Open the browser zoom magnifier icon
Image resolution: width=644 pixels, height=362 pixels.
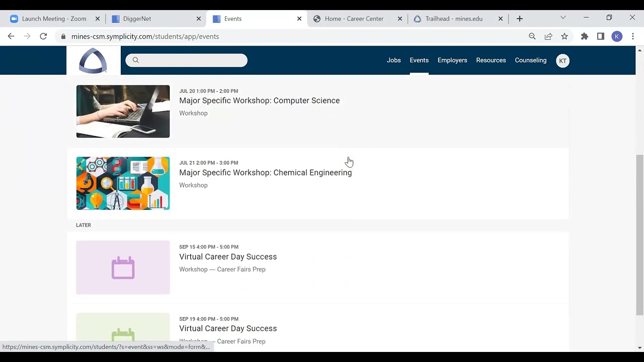tap(532, 36)
